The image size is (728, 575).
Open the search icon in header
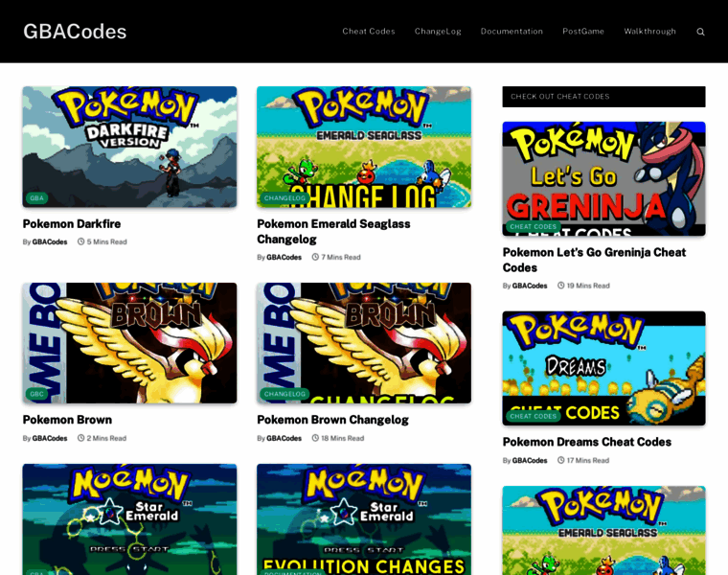(x=700, y=32)
